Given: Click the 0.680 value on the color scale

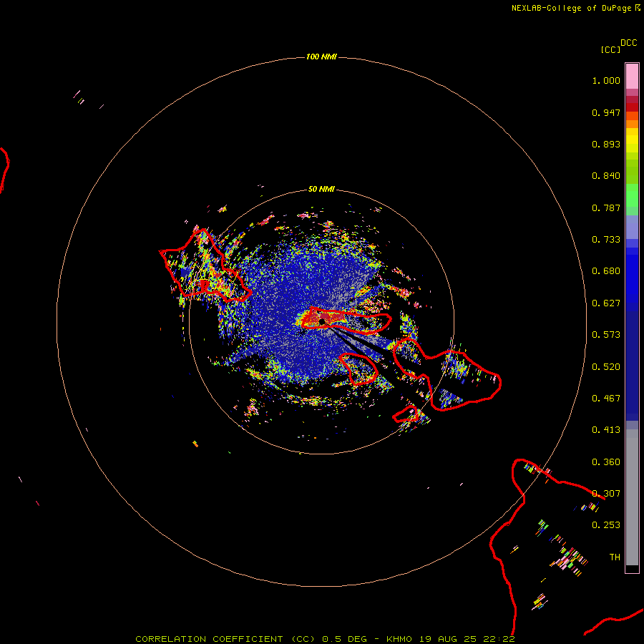Looking at the screenshot, I should pyautogui.click(x=606, y=271).
